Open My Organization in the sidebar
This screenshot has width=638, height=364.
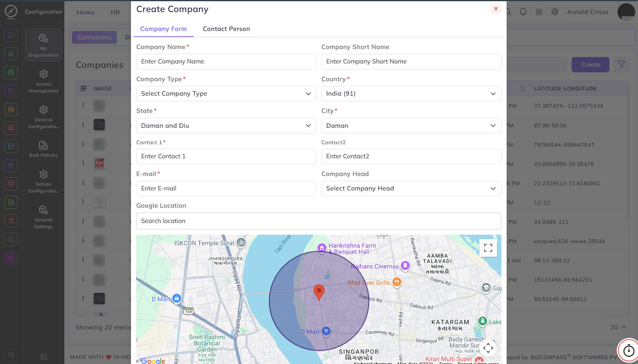pos(43,45)
